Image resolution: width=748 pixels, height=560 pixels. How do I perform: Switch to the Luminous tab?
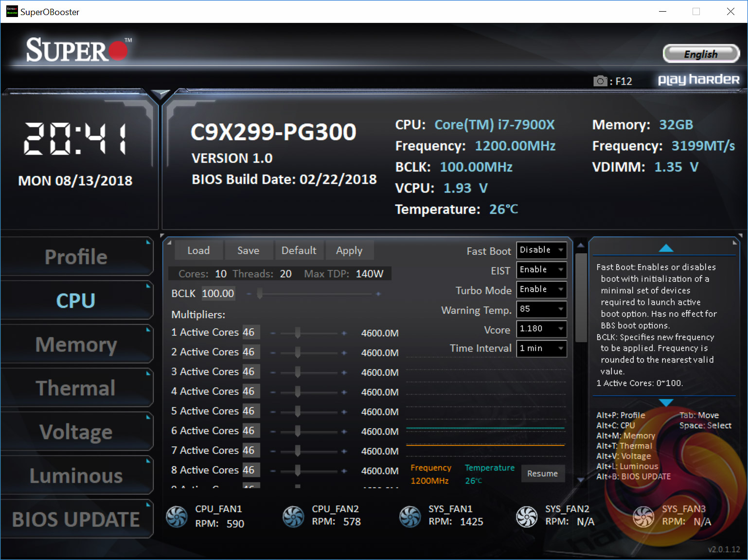coord(76,476)
